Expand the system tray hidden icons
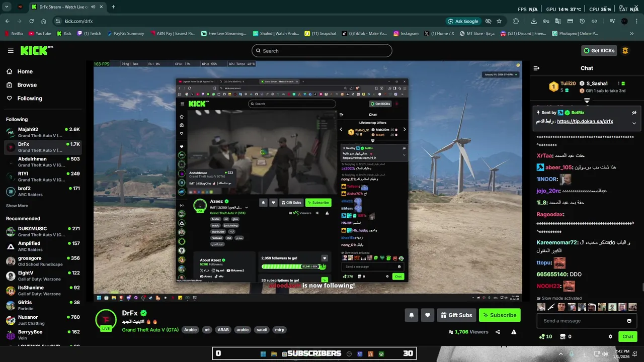 560,353
